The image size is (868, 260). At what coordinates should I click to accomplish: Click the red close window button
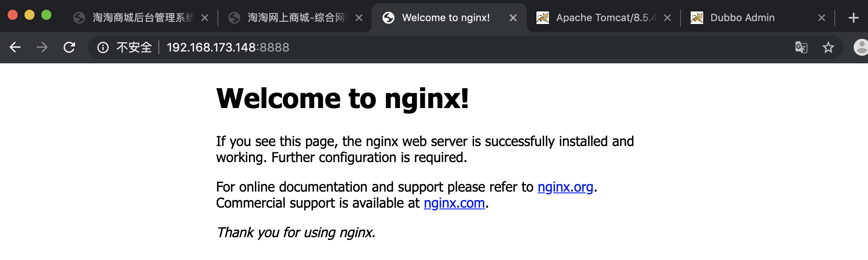13,15
